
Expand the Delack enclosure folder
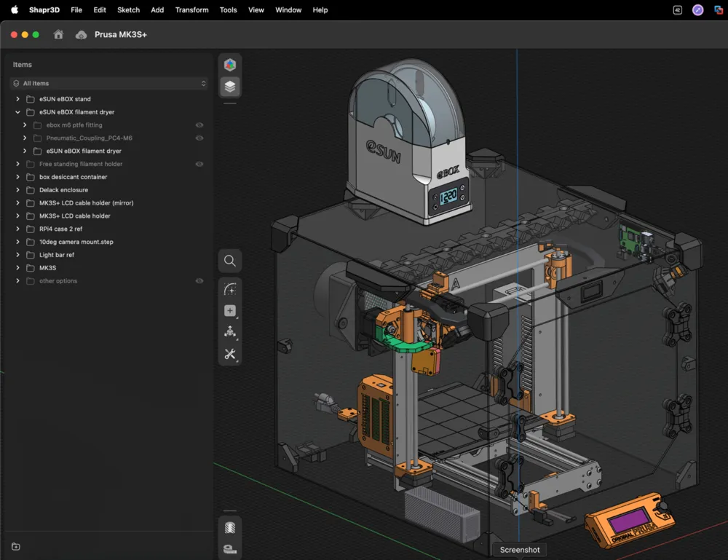[17, 190]
